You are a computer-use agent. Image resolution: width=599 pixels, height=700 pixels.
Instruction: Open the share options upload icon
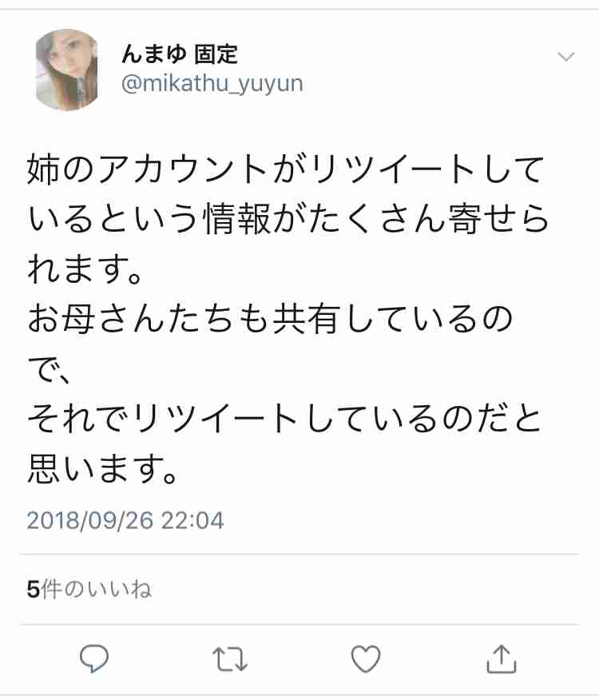[x=502, y=658]
